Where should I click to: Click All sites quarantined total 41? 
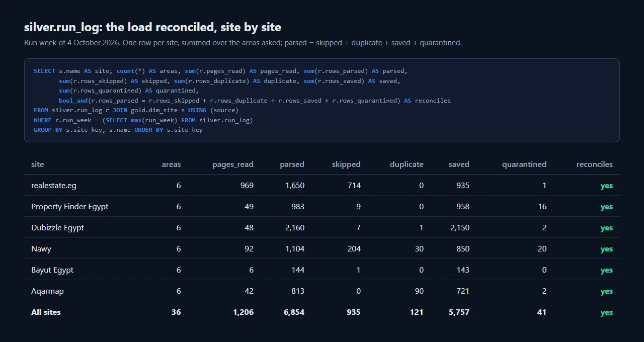[542, 312]
